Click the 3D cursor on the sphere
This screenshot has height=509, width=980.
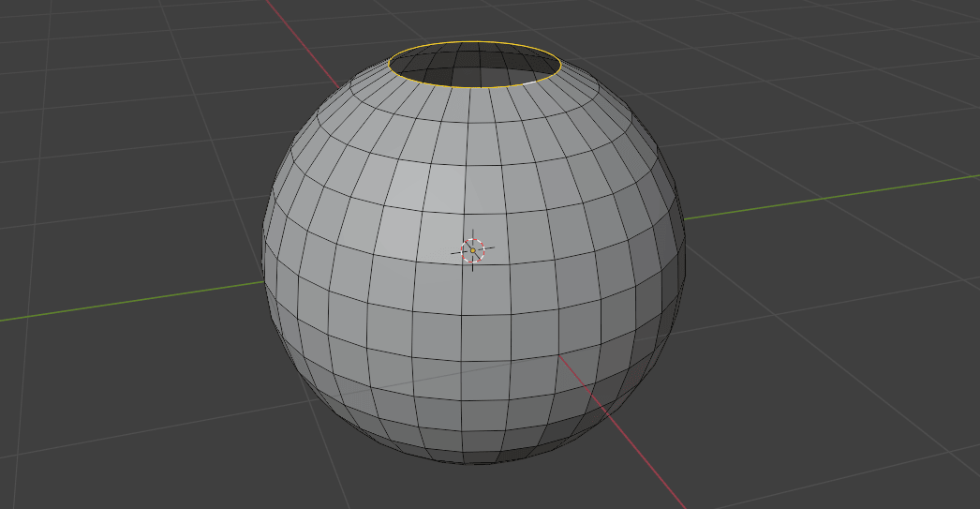click(x=473, y=250)
